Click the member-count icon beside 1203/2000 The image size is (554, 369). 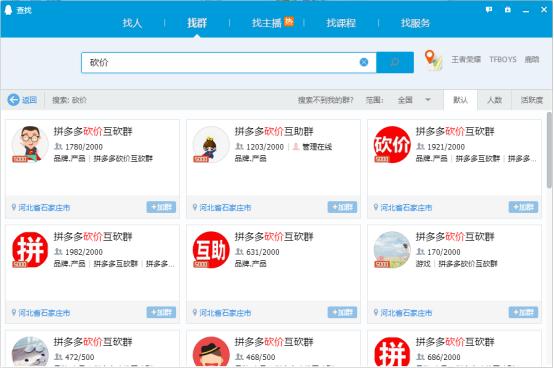click(239, 146)
